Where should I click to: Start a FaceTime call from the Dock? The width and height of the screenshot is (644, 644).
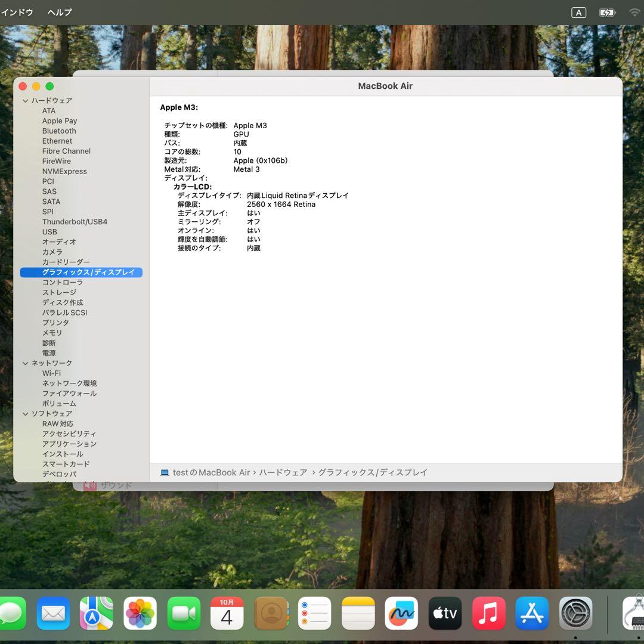tap(183, 613)
